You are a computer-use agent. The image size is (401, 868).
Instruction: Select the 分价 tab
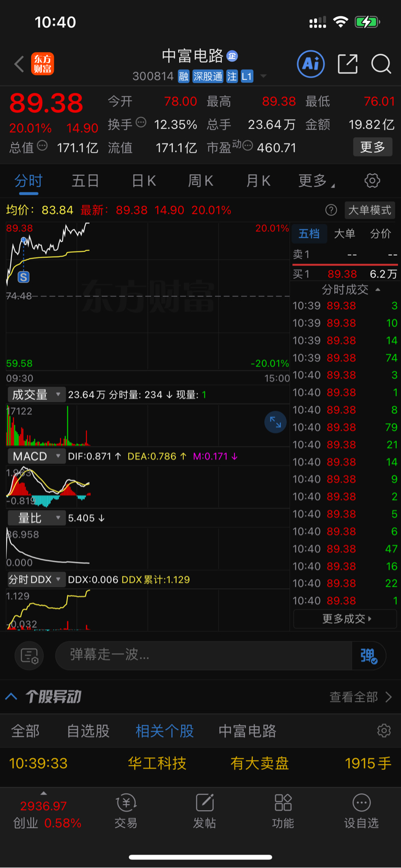[381, 234]
